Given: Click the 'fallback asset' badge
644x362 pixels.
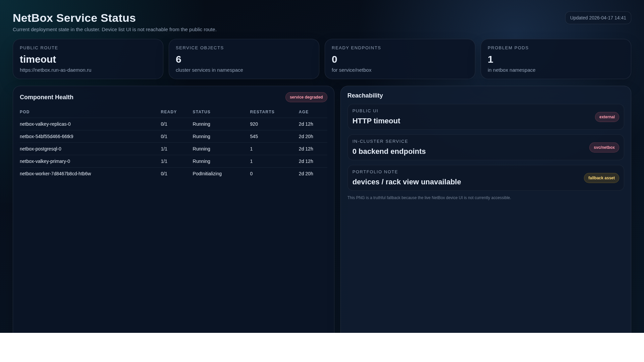Looking at the screenshot, I should [x=601, y=178].
